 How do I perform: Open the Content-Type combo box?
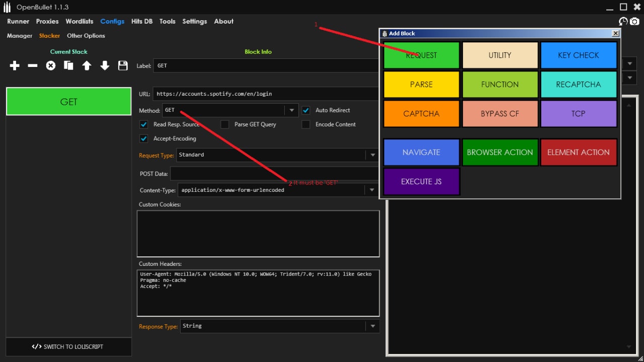pyautogui.click(x=279, y=190)
